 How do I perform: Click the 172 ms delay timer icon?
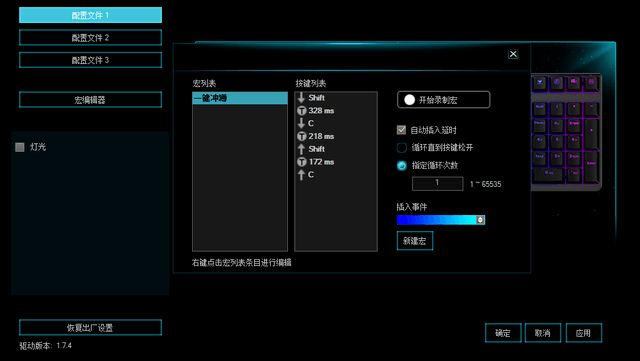(x=302, y=162)
